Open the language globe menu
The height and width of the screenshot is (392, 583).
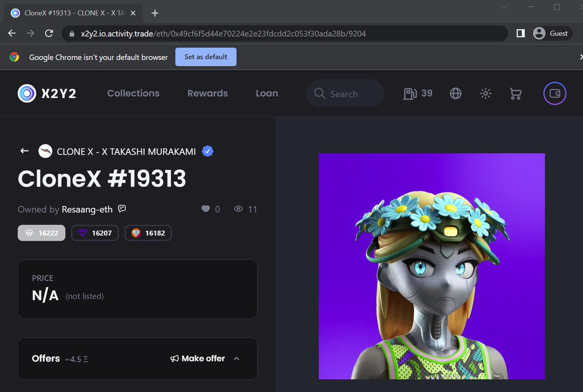[x=456, y=94]
